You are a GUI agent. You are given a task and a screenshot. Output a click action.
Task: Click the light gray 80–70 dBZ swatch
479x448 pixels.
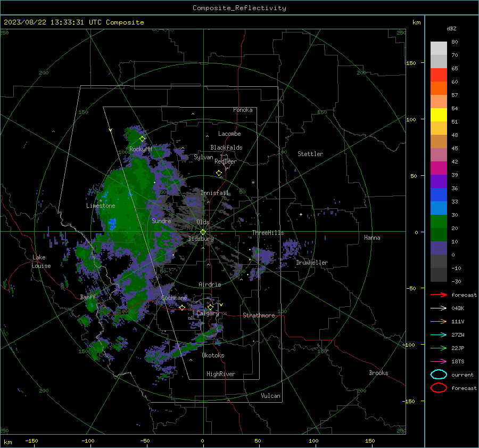[439, 48]
